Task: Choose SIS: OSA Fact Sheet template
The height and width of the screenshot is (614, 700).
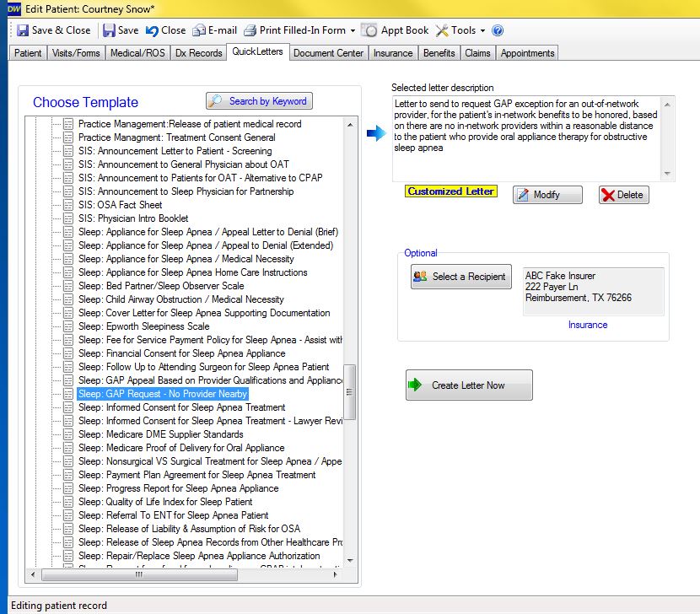Action: pos(120,205)
